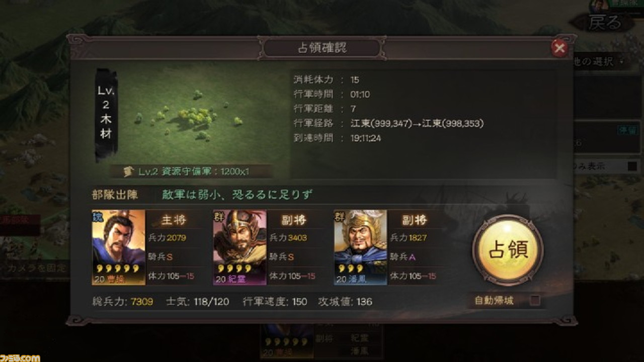Tap the 魏 faction badge on 曹操
644x362 pixels.
[97, 215]
